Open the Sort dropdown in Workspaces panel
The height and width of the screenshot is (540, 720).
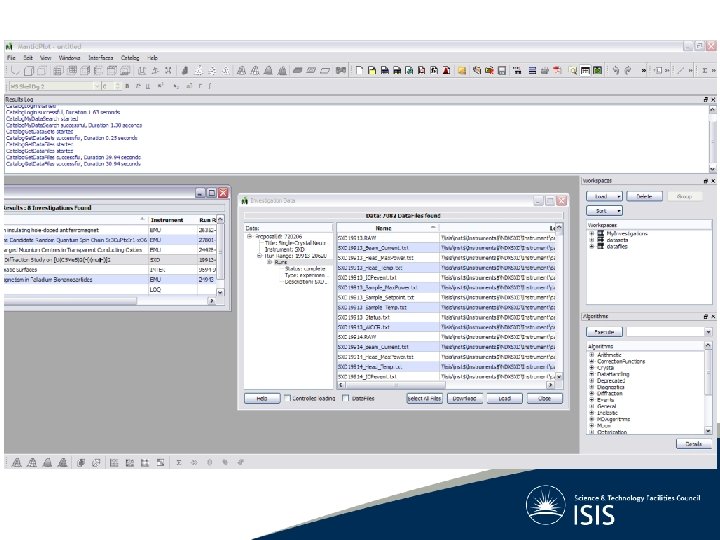(x=604, y=210)
